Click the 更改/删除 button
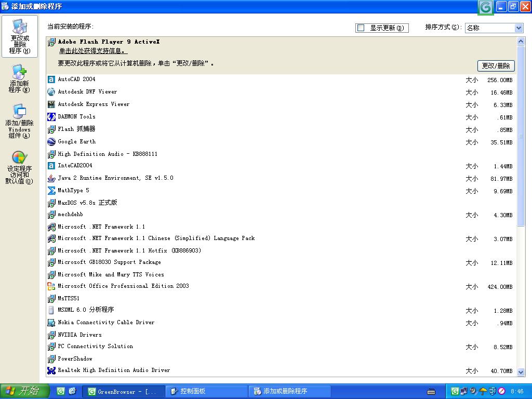Viewport: 532px width, 399px height. tap(496, 66)
